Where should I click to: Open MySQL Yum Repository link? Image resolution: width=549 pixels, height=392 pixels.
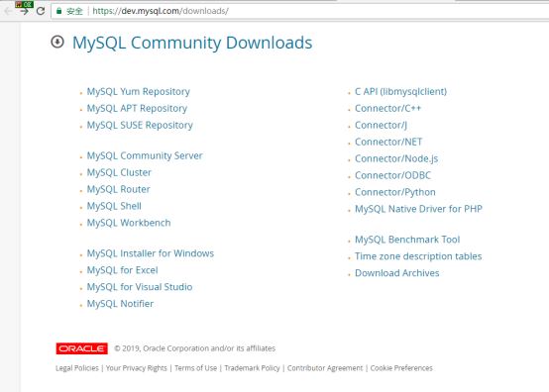(x=139, y=92)
